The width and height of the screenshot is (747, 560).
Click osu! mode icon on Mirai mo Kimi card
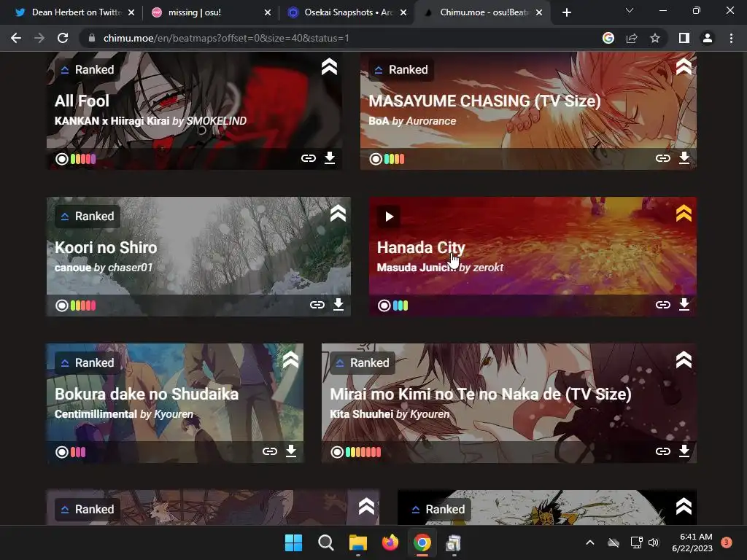[337, 452]
